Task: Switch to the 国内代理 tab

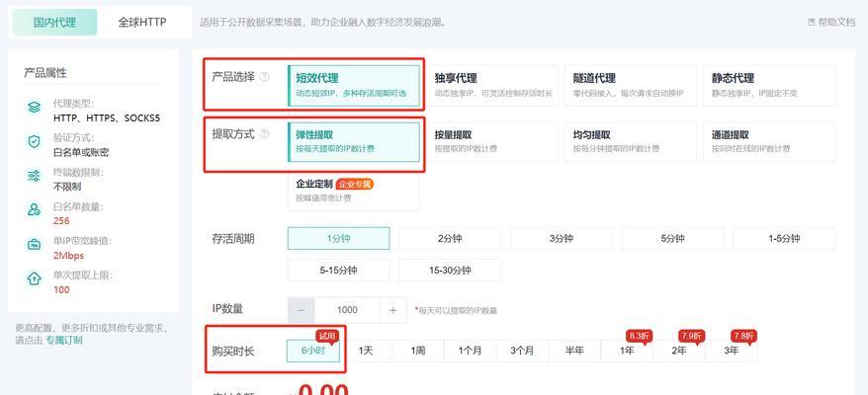Action: (54, 23)
